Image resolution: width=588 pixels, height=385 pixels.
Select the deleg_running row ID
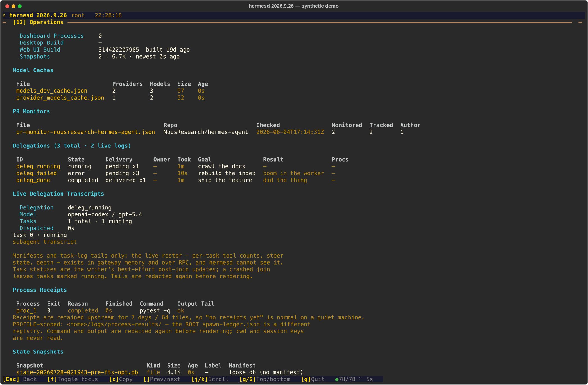click(x=38, y=166)
